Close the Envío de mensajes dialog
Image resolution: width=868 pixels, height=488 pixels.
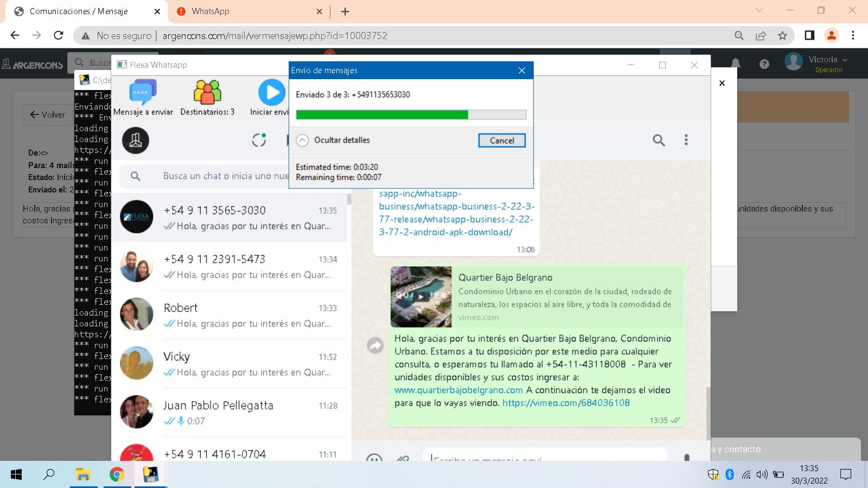pyautogui.click(x=522, y=70)
